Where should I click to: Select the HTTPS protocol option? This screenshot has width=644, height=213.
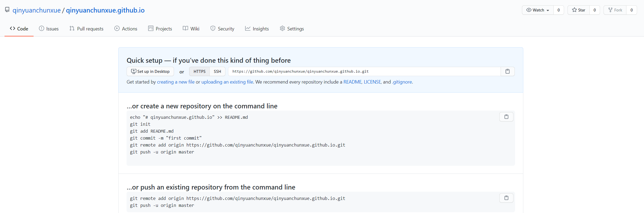[199, 71]
